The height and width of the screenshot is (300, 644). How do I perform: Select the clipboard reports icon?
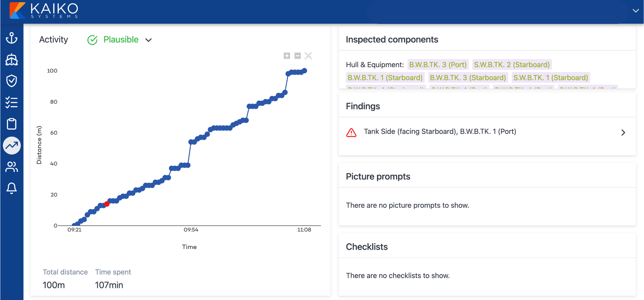[12, 124]
